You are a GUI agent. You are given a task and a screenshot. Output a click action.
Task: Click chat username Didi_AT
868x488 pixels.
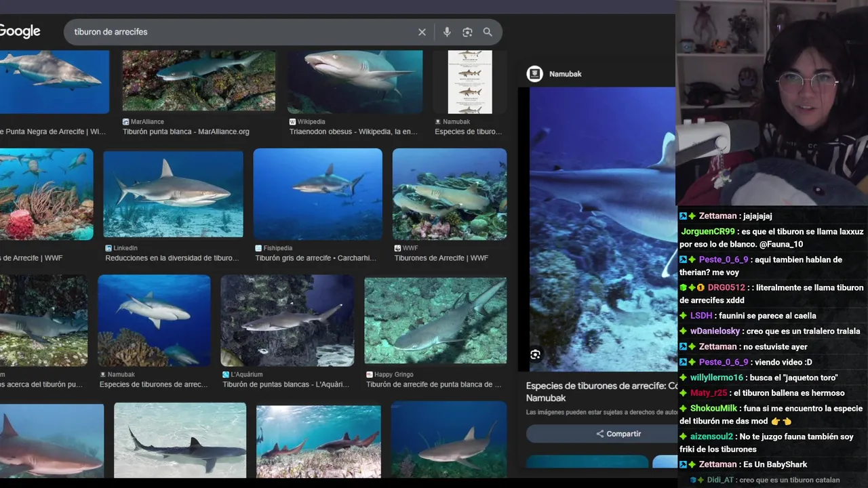(x=721, y=480)
